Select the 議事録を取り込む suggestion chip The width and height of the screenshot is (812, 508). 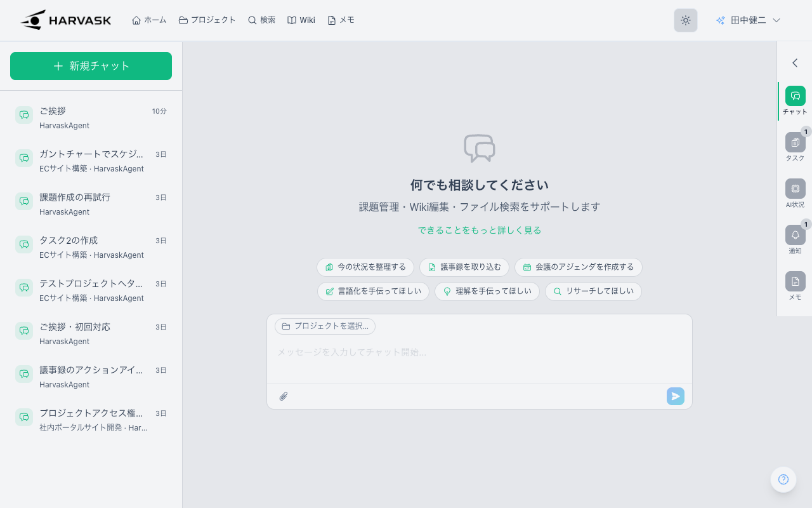[464, 267]
